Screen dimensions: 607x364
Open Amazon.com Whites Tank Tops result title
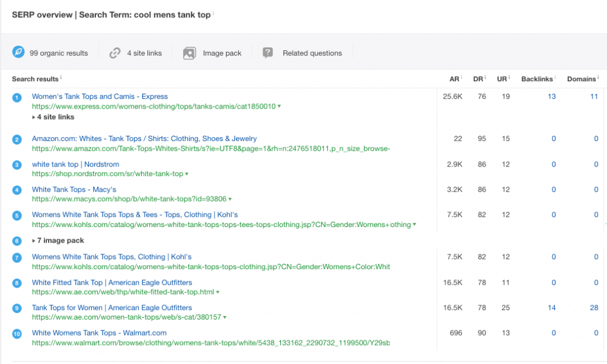pos(144,139)
